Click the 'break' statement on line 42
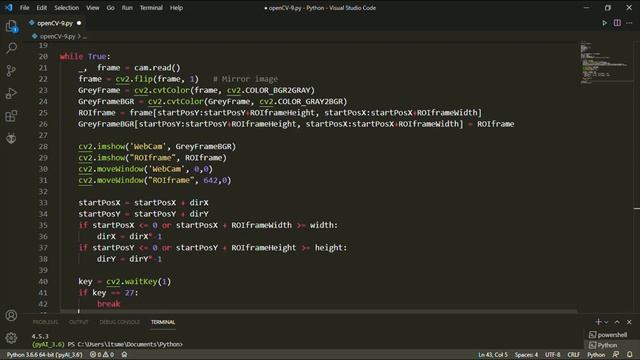 109,304
